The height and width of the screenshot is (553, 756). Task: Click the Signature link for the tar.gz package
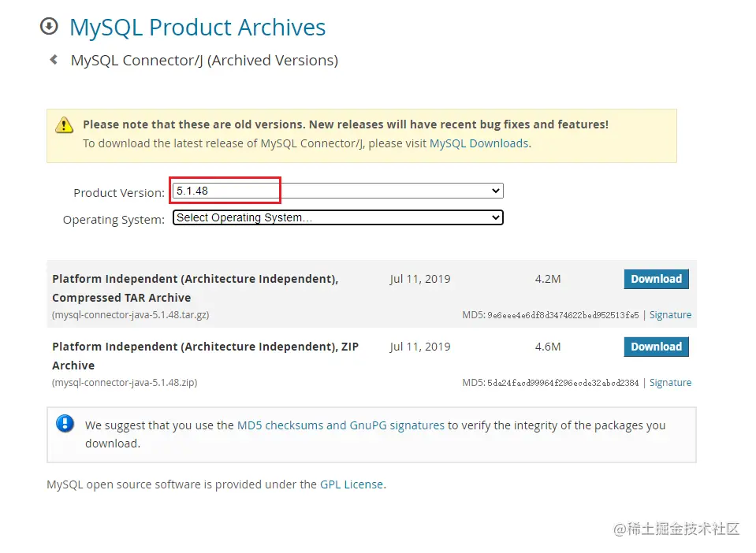pyautogui.click(x=670, y=314)
